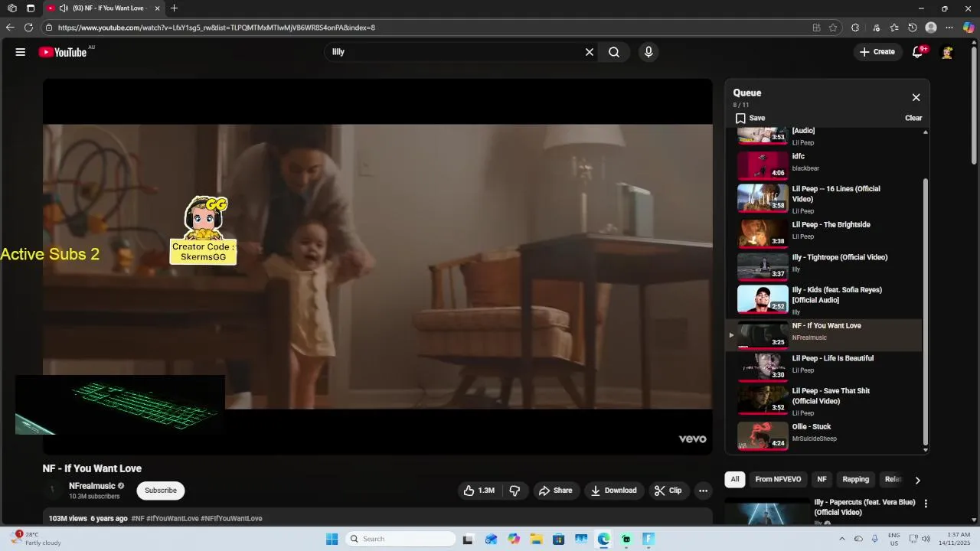Open browser profile icon
The width and height of the screenshot is (980, 551).
[931, 28]
